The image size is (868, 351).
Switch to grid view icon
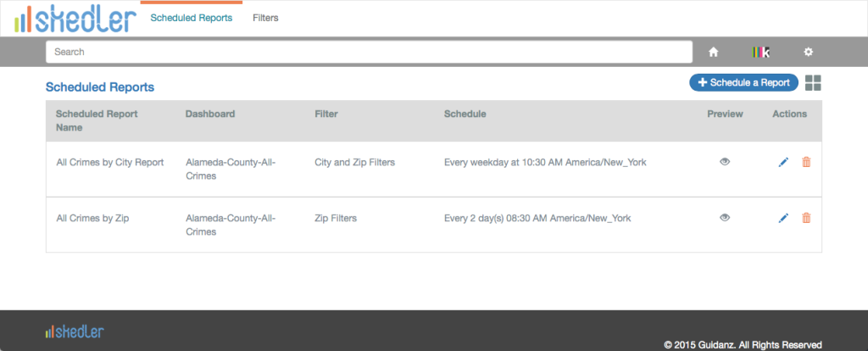[813, 83]
